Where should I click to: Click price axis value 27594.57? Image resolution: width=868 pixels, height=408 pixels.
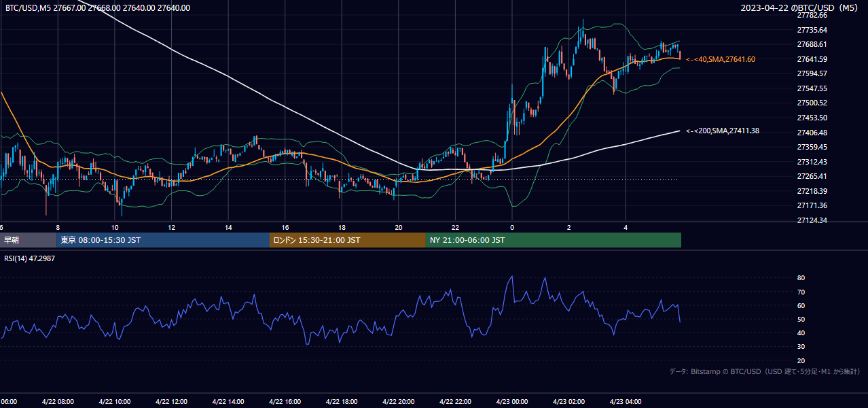coord(812,73)
